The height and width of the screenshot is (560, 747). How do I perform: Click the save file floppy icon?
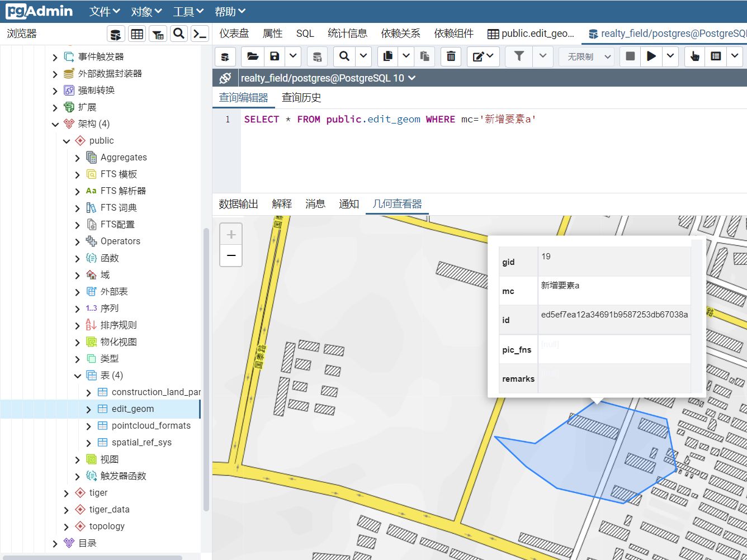point(275,56)
